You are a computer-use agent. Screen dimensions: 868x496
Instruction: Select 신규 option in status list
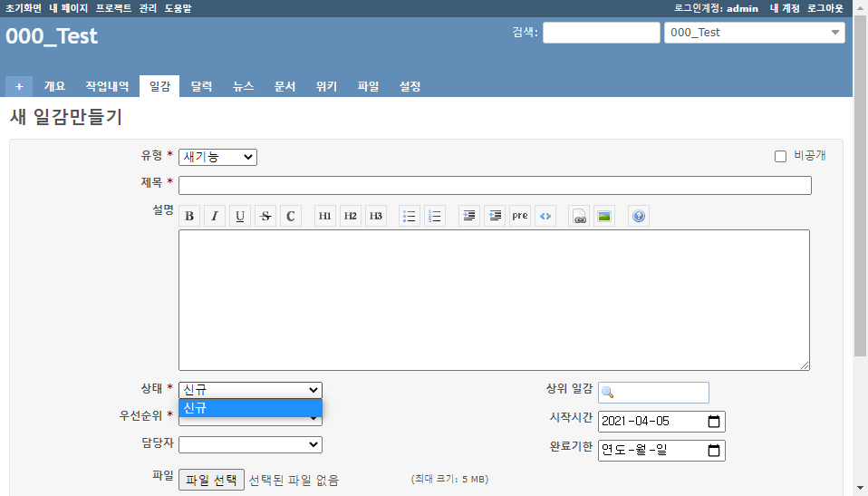tap(250, 408)
